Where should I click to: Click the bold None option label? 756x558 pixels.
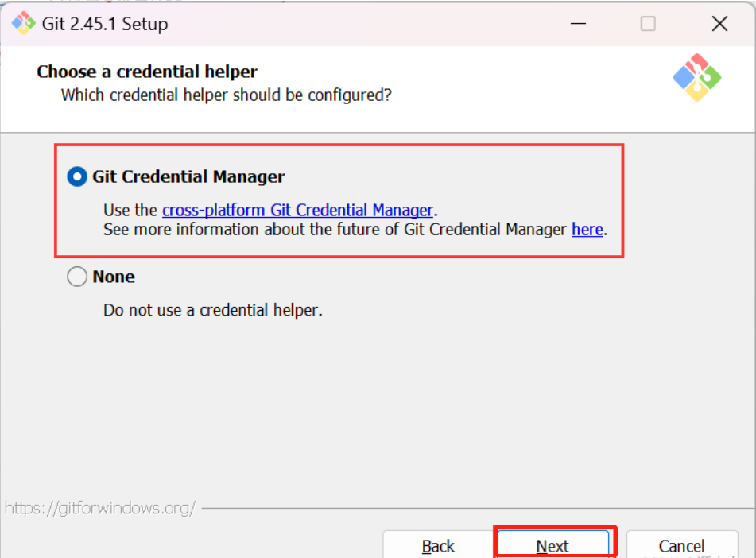[x=114, y=277]
